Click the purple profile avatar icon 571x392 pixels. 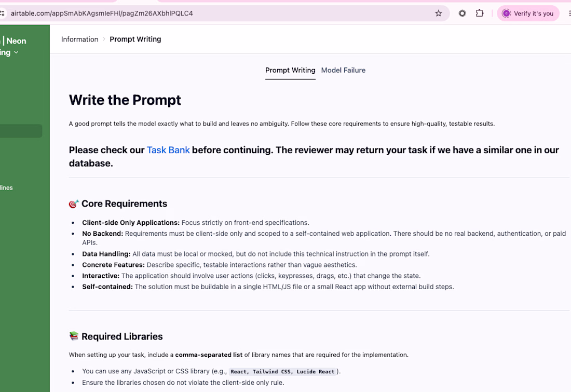coord(506,13)
